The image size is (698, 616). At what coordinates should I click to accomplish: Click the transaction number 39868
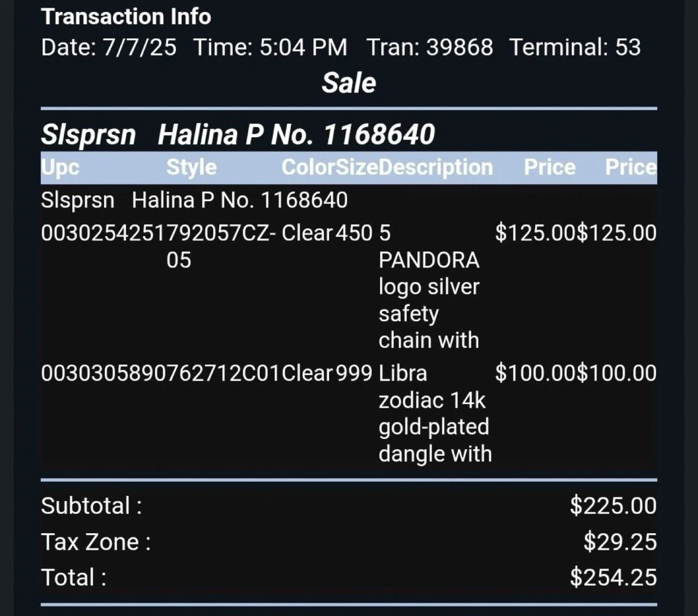click(x=459, y=47)
